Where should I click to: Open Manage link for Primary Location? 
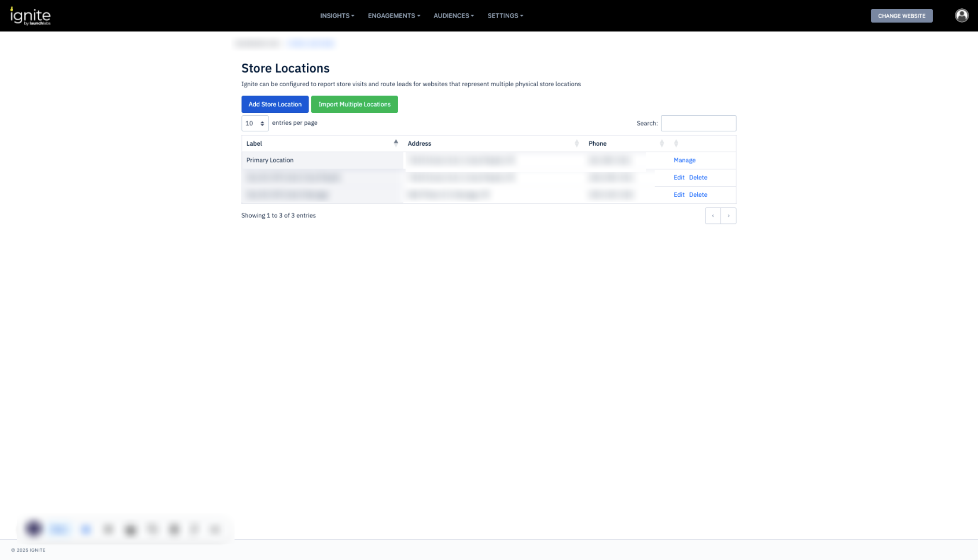(x=684, y=160)
